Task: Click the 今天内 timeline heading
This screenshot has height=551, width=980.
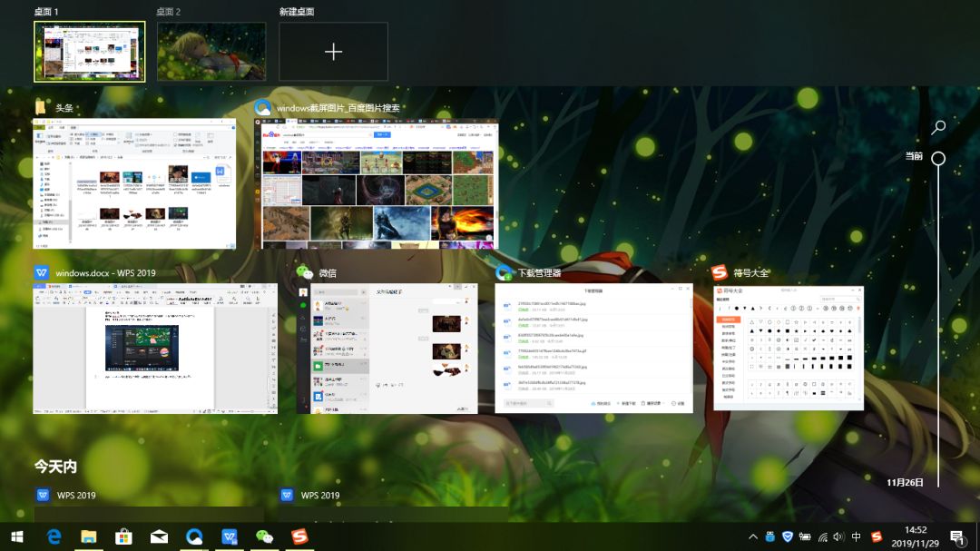Action: [x=55, y=466]
